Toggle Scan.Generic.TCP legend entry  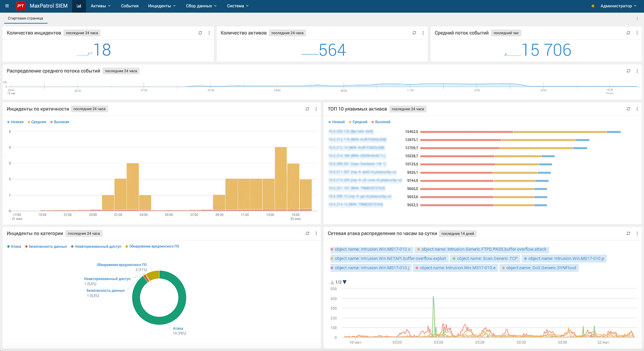[485, 259]
